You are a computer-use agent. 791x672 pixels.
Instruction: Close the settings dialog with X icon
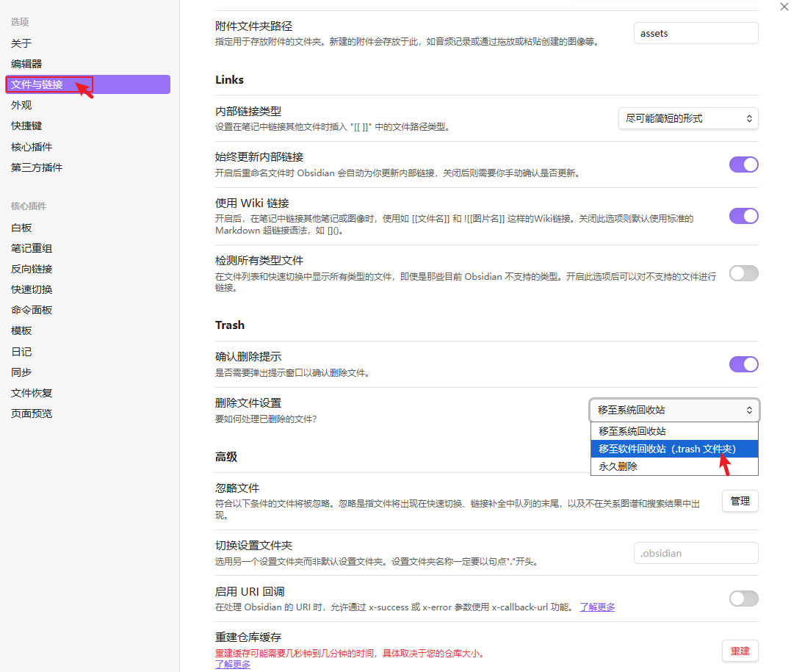point(783,7)
